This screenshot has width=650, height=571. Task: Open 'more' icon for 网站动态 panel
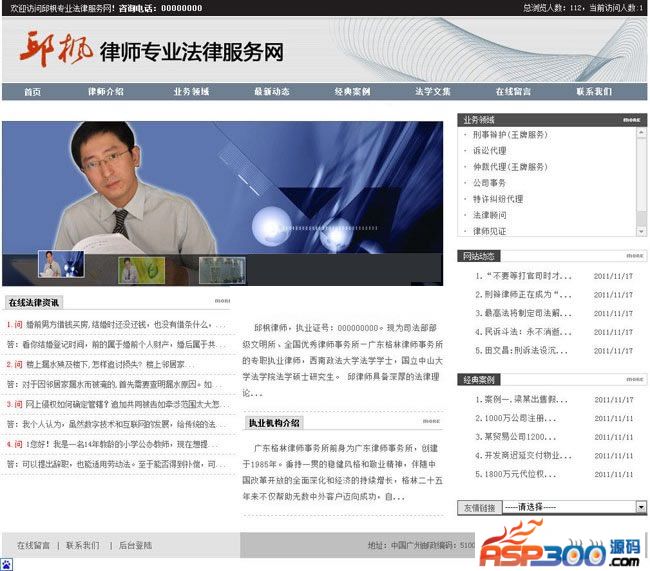(x=635, y=256)
